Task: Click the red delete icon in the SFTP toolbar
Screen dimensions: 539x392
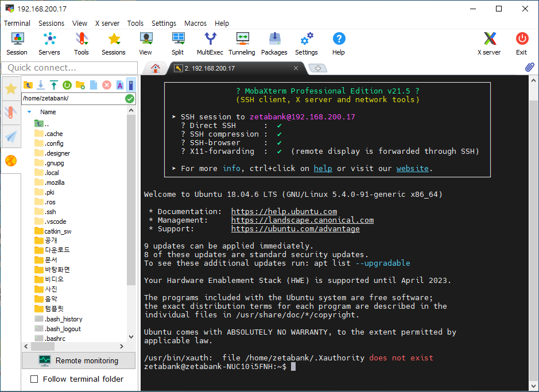Action: point(107,85)
